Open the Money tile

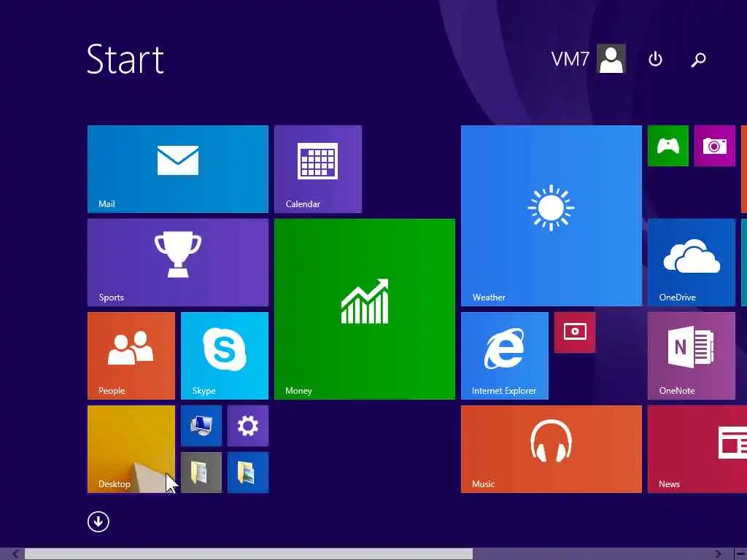click(x=365, y=309)
